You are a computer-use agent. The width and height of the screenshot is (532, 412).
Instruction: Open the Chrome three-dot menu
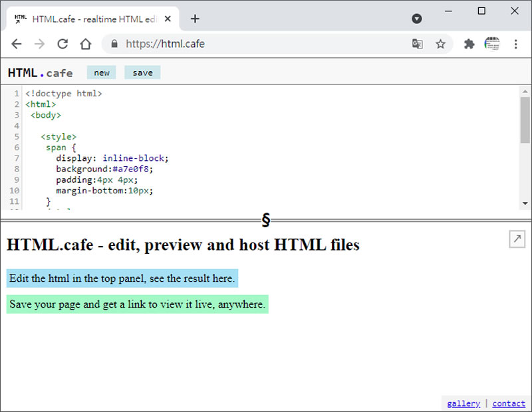[515, 44]
